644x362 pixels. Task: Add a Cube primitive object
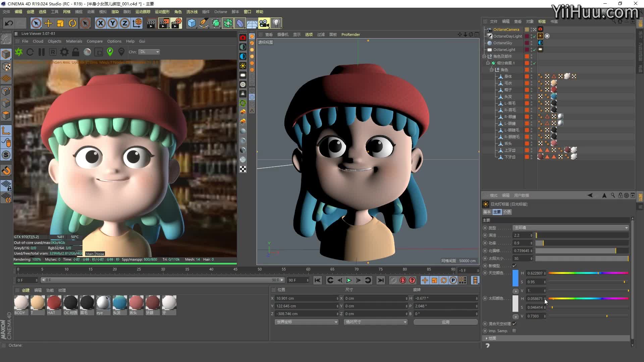click(192, 23)
